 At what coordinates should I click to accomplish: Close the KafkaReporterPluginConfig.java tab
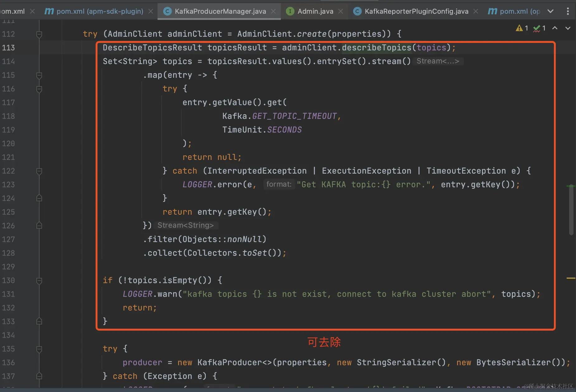(476, 12)
